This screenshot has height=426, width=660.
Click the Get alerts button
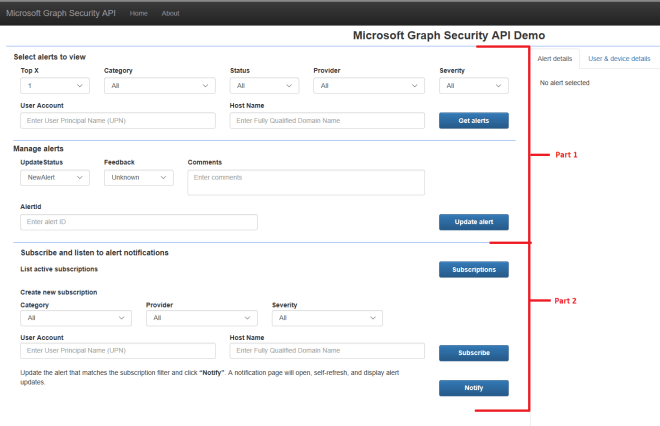(x=474, y=120)
